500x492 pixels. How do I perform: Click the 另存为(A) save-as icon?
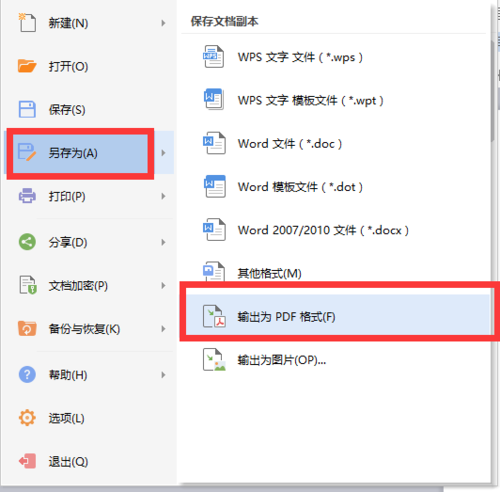[27, 152]
